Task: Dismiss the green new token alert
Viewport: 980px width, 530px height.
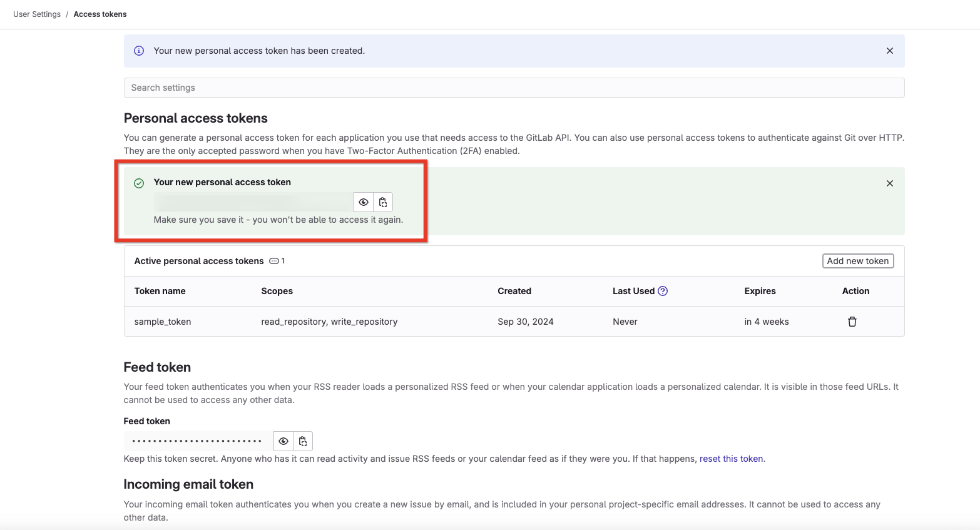Action: pos(889,183)
